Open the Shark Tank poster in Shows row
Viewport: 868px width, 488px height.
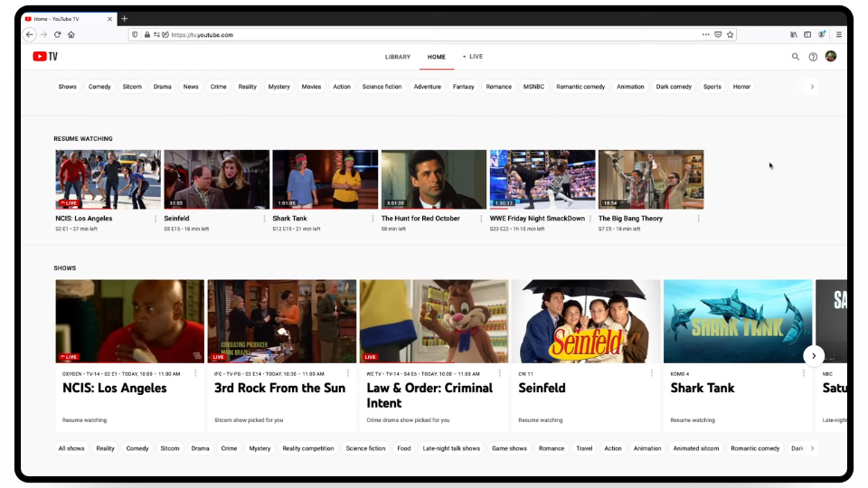pos(738,321)
